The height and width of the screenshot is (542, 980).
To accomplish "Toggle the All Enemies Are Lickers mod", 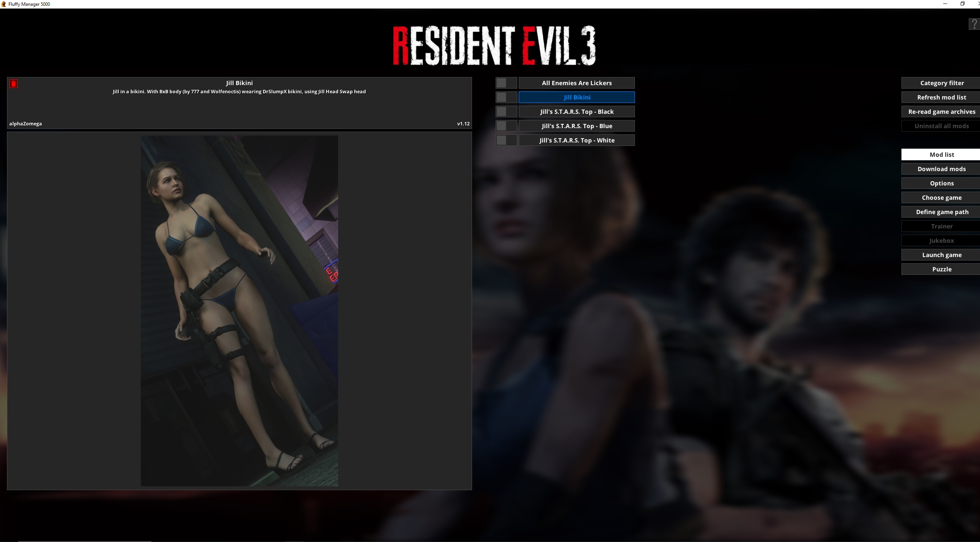I will (x=506, y=83).
